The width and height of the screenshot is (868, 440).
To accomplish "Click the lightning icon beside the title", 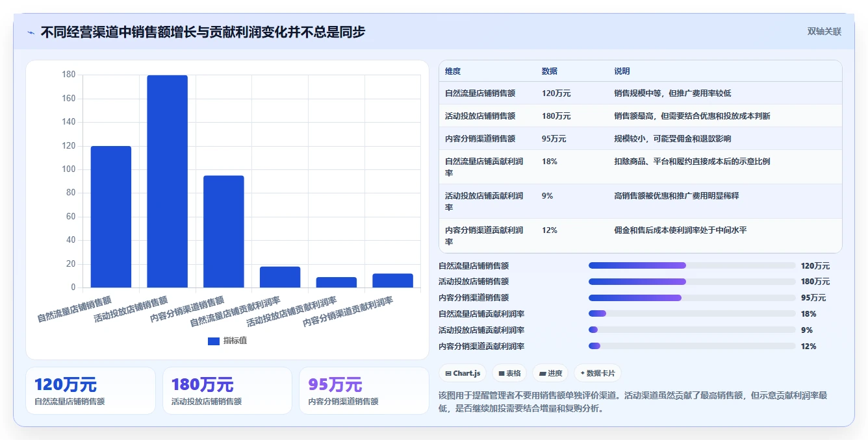I will click(31, 32).
